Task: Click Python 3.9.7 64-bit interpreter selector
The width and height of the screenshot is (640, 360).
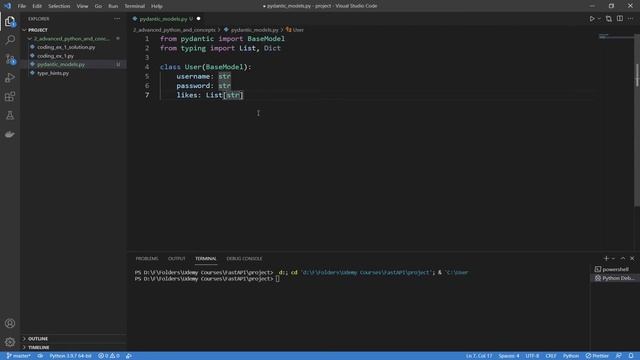Action: (x=70, y=356)
